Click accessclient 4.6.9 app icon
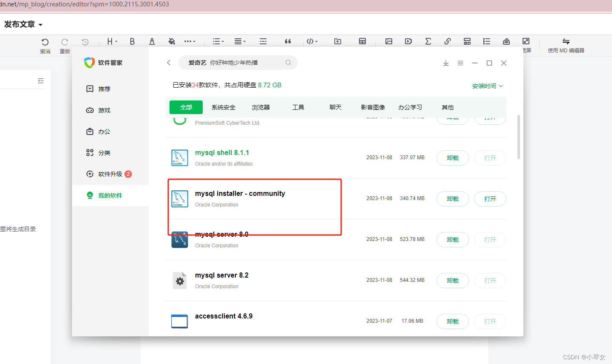 (180, 321)
